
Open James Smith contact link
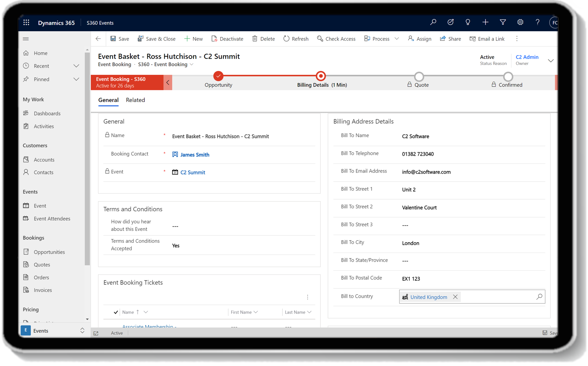[x=195, y=155]
